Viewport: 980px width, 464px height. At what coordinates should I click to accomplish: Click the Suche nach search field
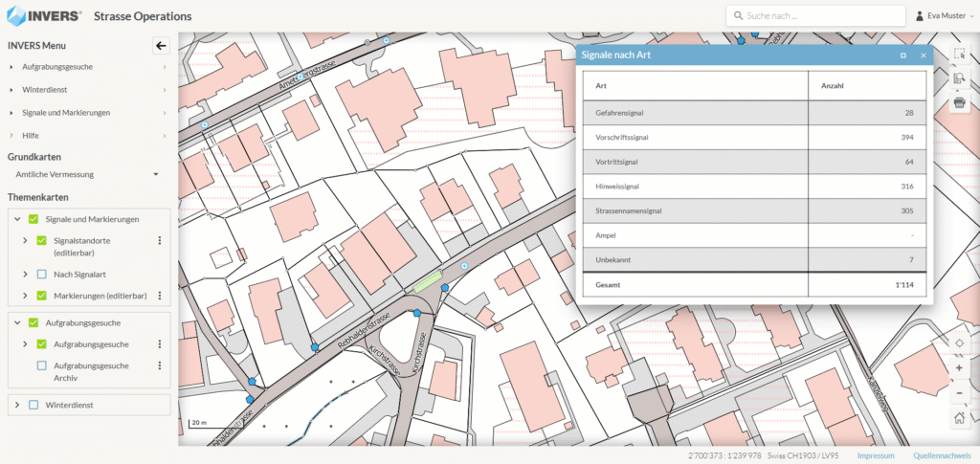pos(818,16)
